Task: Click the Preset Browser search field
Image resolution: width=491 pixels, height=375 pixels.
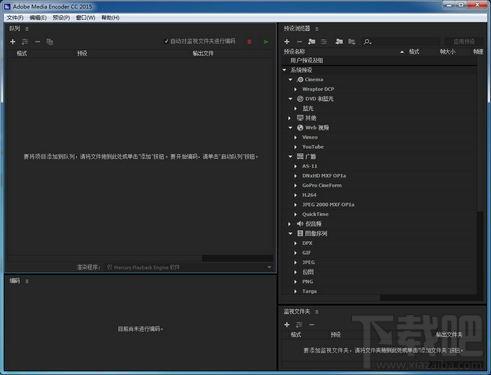Action: [x=407, y=42]
